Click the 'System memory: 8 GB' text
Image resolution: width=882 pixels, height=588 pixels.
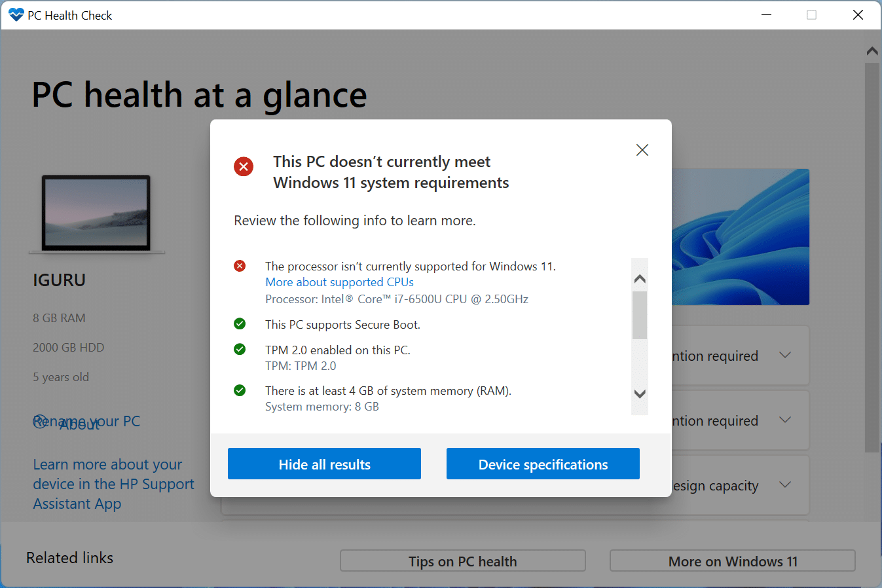tap(322, 407)
